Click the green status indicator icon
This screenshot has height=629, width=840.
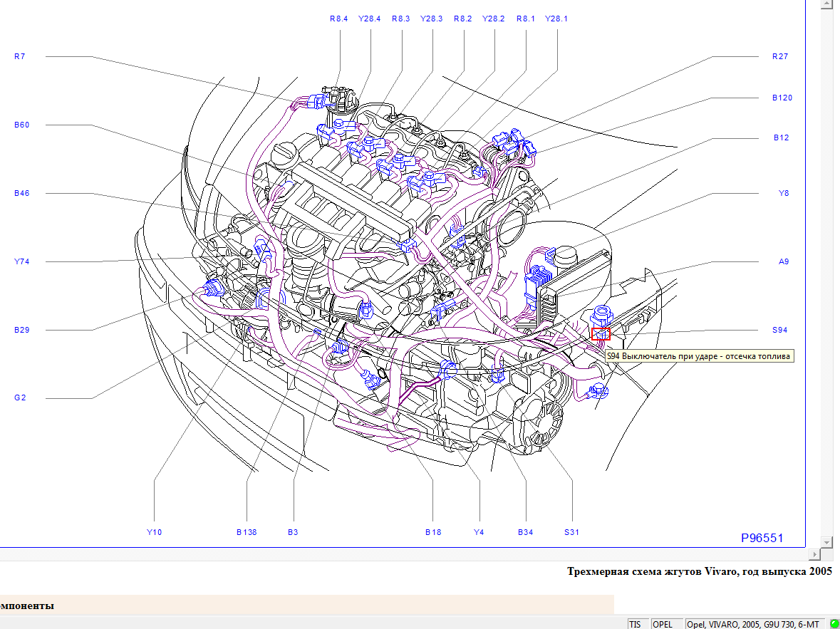834,624
